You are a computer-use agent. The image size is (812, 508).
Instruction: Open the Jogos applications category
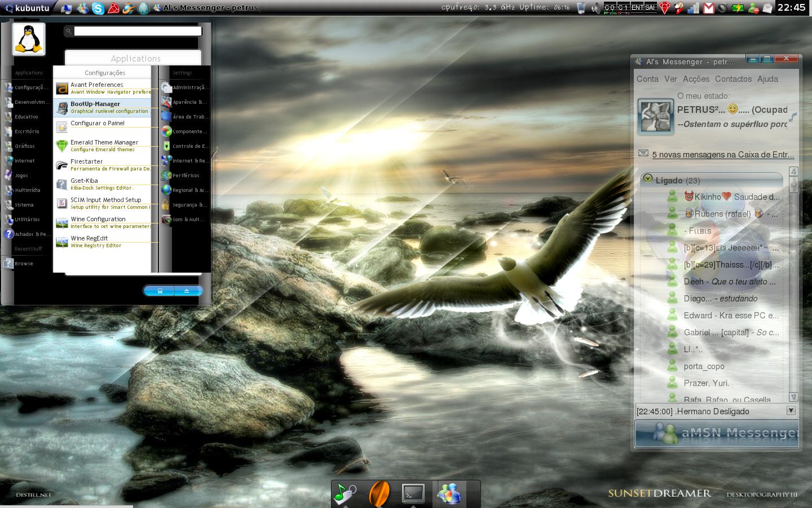(26, 176)
